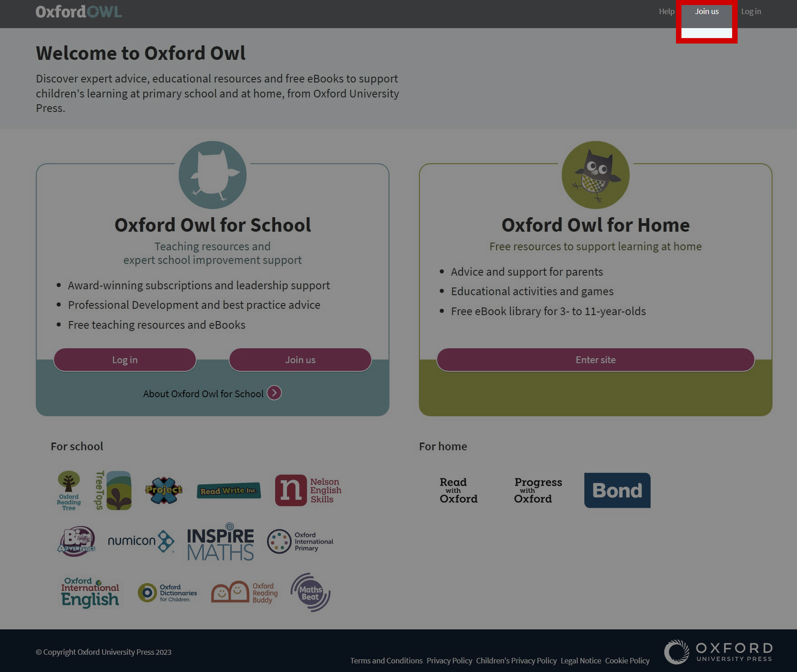This screenshot has width=797, height=672.
Task: Open Children's Privacy Policy footer link
Action: click(x=516, y=661)
